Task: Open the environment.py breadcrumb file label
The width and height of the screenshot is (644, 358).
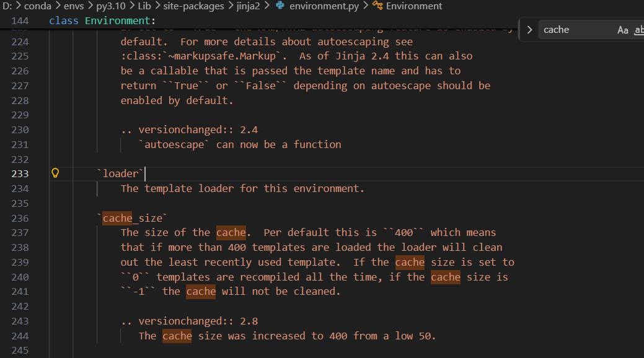Action: pyautogui.click(x=324, y=6)
